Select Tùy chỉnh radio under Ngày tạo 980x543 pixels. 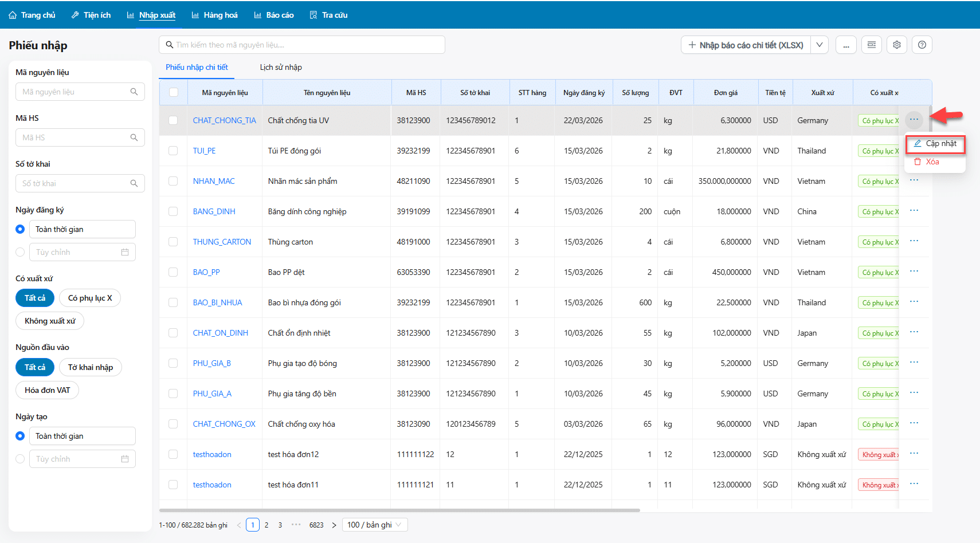coord(20,459)
